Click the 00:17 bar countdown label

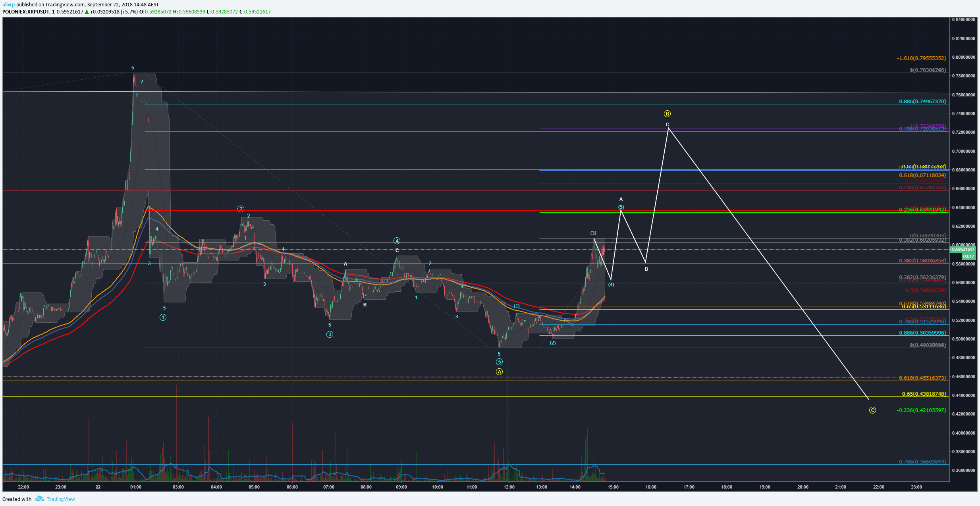click(968, 256)
